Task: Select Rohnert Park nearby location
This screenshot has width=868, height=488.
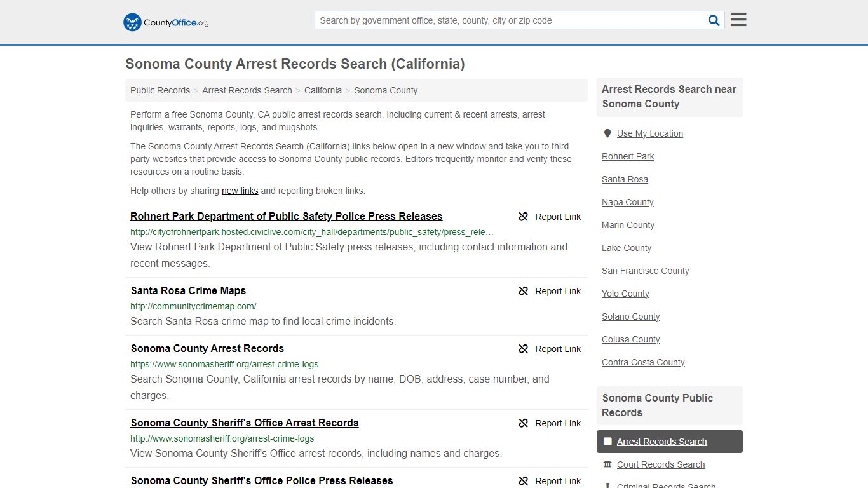Action: 628,156
